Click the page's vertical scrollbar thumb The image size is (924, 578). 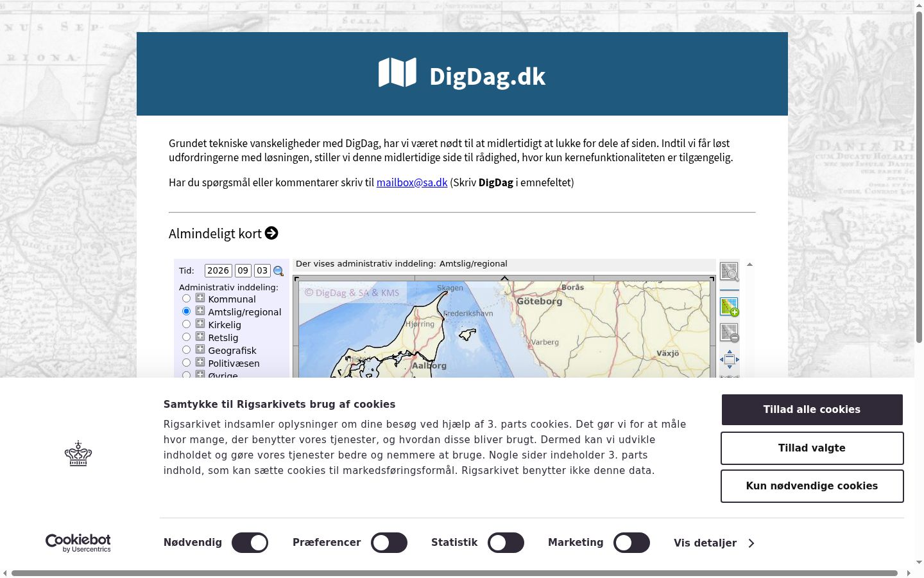click(919, 177)
